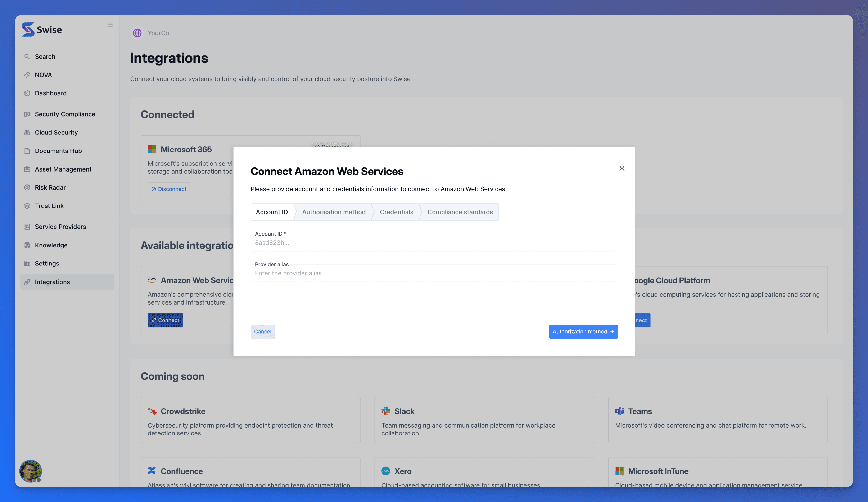Click the Knowledge books icon
This screenshot has width=868, height=502.
[x=27, y=245]
